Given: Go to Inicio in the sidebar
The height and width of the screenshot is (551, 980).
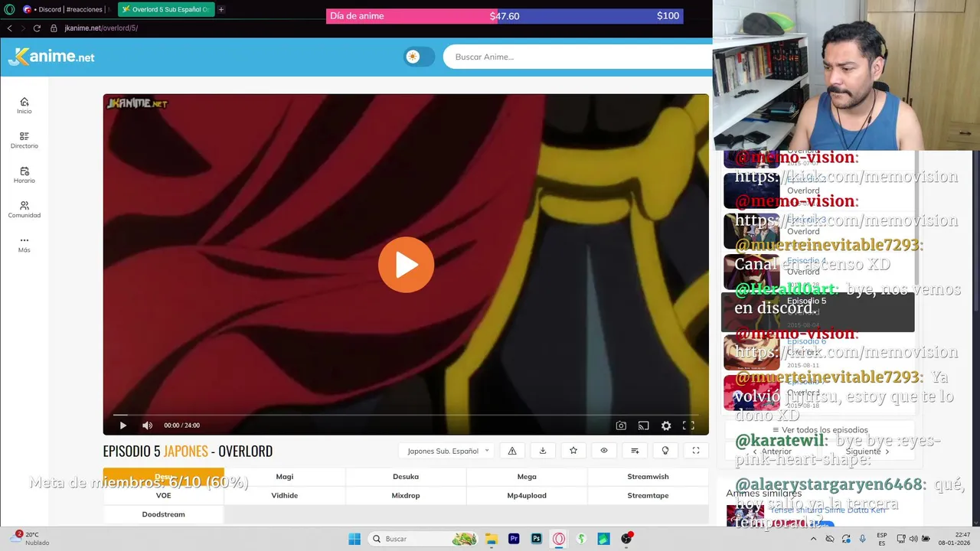Looking at the screenshot, I should tap(24, 106).
